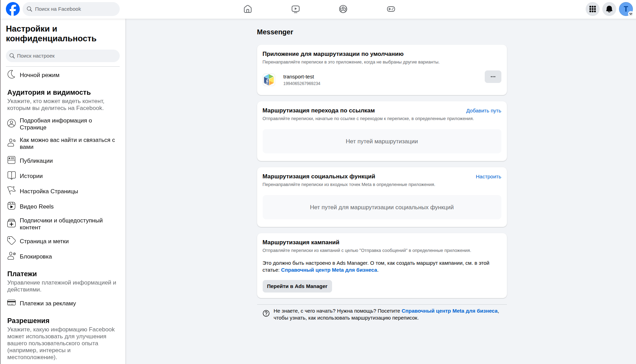636x364 pixels.
Task: Select the transport-test app name text
Action: point(298,77)
